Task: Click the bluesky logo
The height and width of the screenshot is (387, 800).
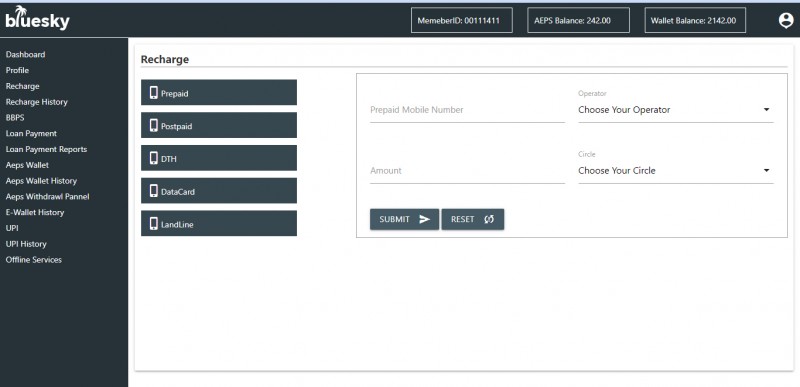Action: 37,18
